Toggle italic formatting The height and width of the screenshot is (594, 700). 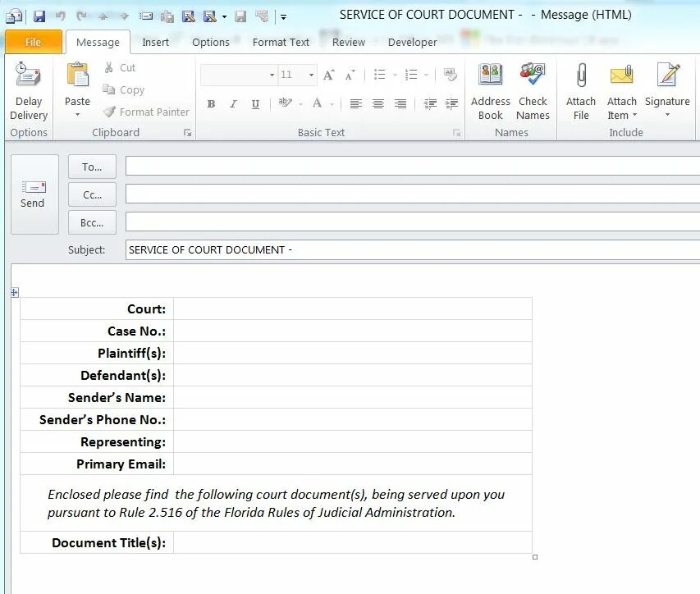pos(233,104)
